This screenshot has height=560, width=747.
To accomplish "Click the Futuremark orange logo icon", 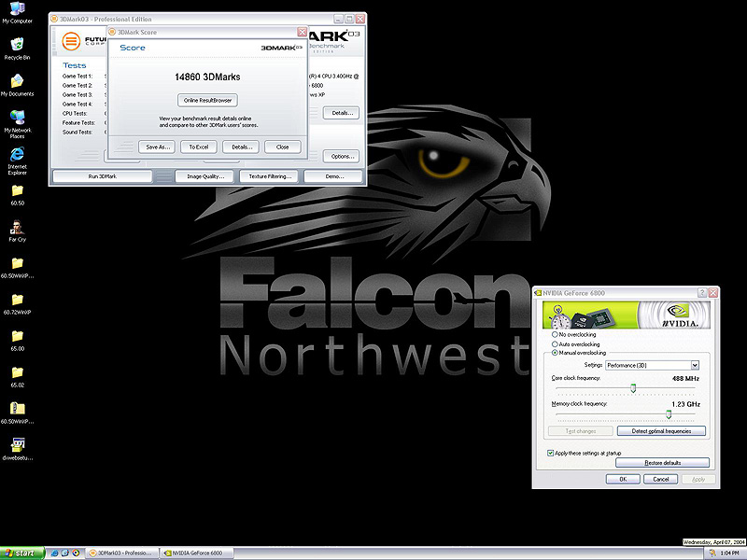I will tap(71, 41).
